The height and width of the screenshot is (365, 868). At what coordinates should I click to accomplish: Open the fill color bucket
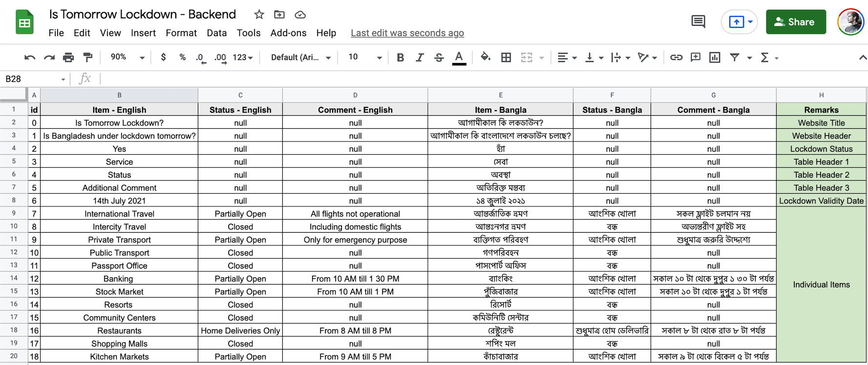click(x=485, y=57)
